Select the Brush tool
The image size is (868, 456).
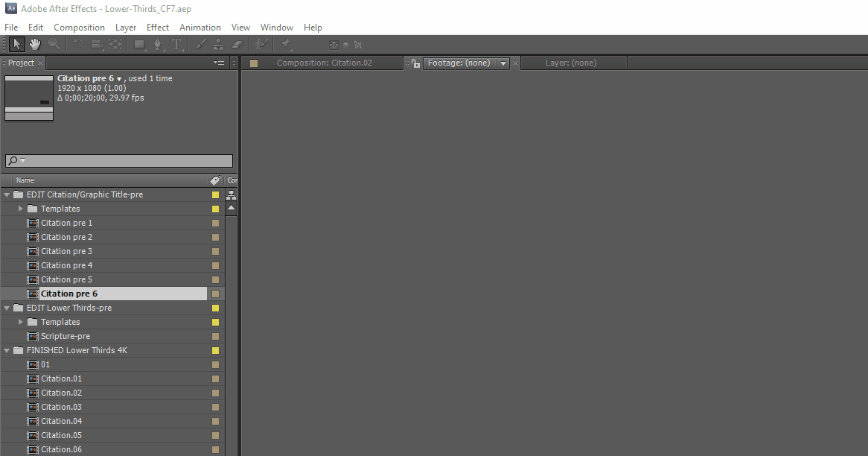coord(200,45)
